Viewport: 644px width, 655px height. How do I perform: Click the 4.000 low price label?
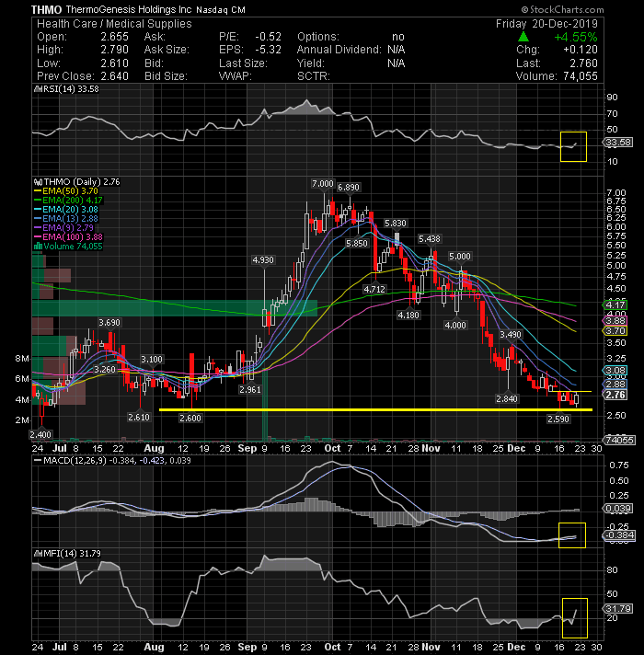455,325
